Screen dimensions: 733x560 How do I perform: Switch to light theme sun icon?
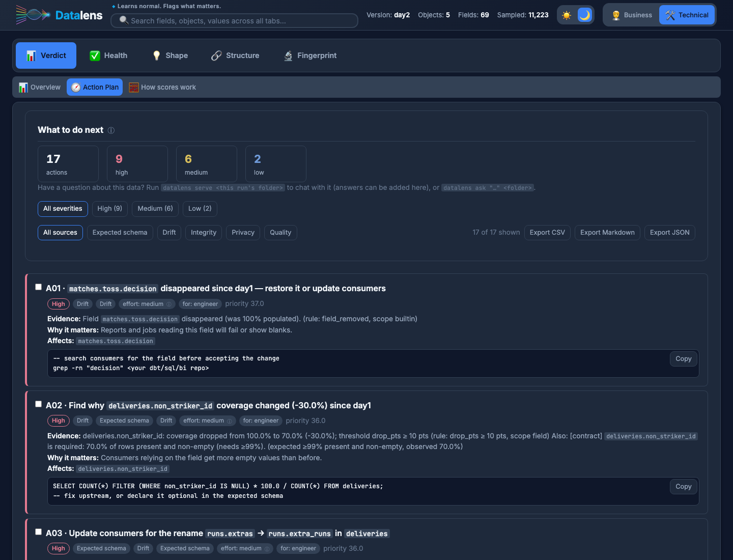567,15
